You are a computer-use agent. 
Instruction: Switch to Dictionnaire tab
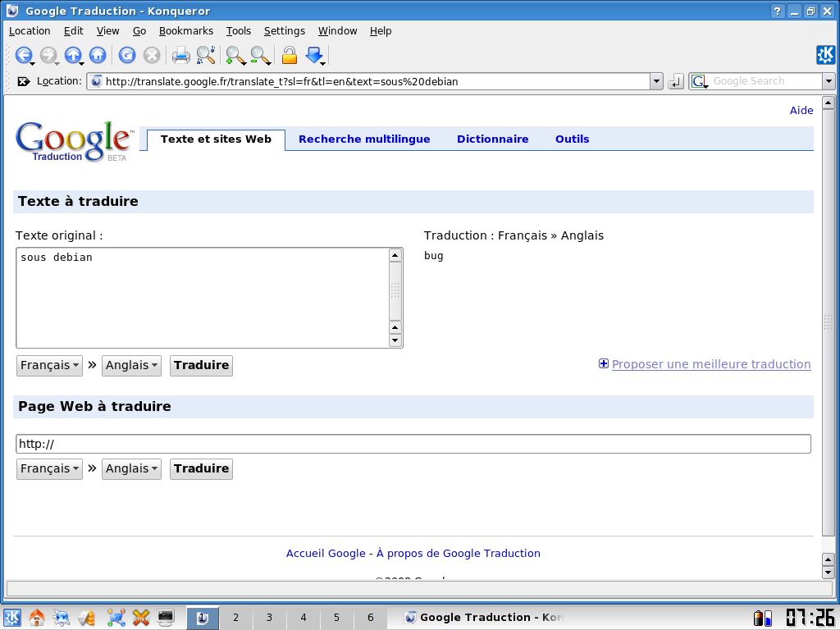(492, 139)
